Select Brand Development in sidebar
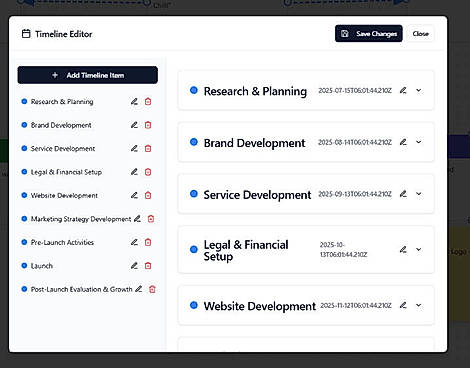The image size is (470, 368). point(61,125)
